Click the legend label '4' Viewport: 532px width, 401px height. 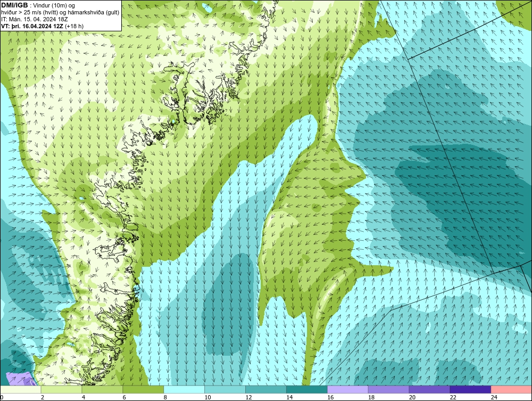point(84,397)
